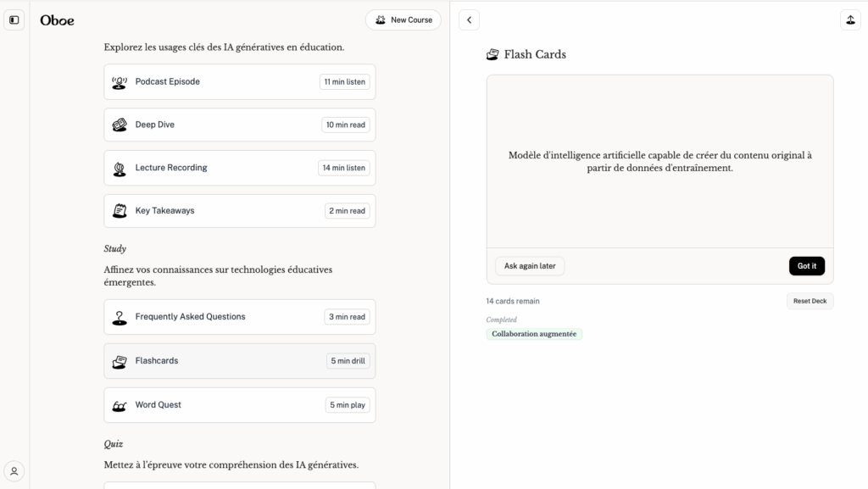Open the Frequently Asked Questions icon
Screen dimensions: 868x489
tap(120, 317)
